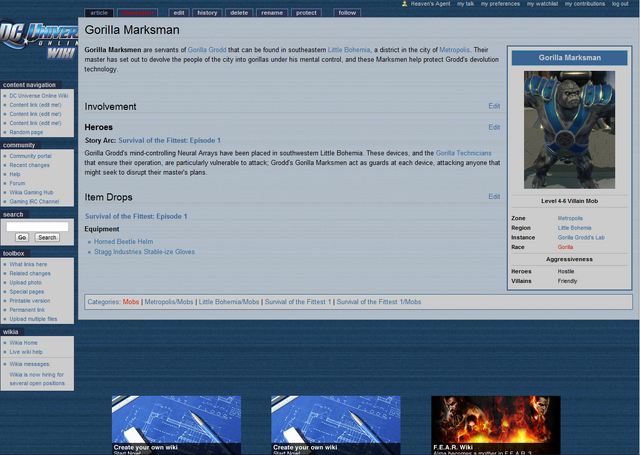This screenshot has height=455, width=640.
Task: Open Wikia is now hiring message link
Action: pyautogui.click(x=37, y=379)
